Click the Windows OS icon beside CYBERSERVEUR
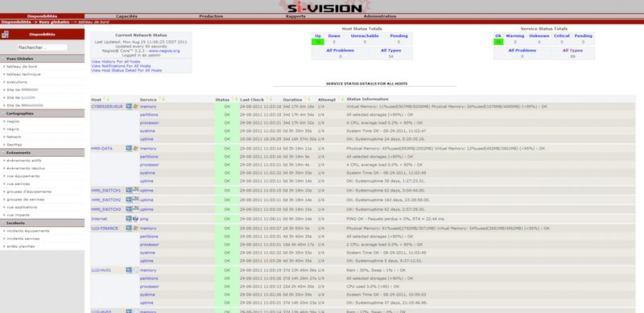 coord(135,106)
